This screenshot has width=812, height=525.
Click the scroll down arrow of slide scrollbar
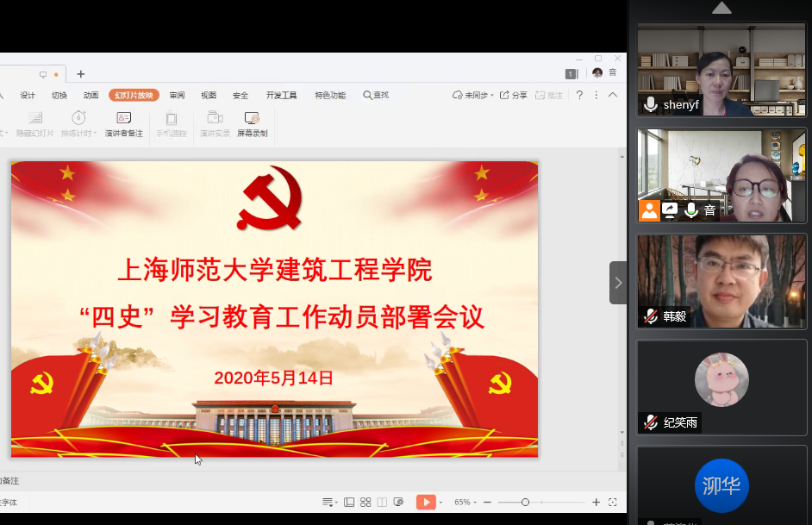(x=622, y=433)
